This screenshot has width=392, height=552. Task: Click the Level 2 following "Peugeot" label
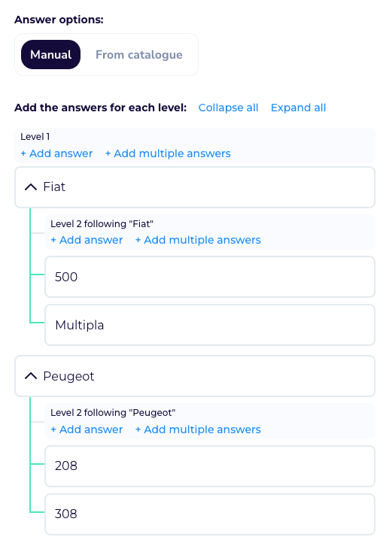pyautogui.click(x=113, y=413)
